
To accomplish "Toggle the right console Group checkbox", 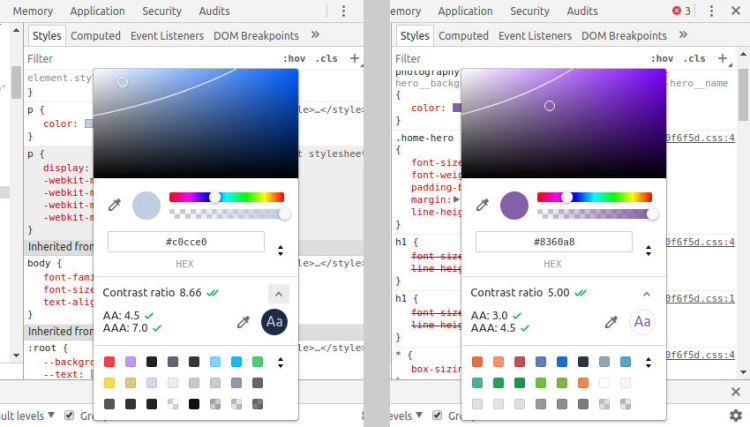I will point(437,415).
